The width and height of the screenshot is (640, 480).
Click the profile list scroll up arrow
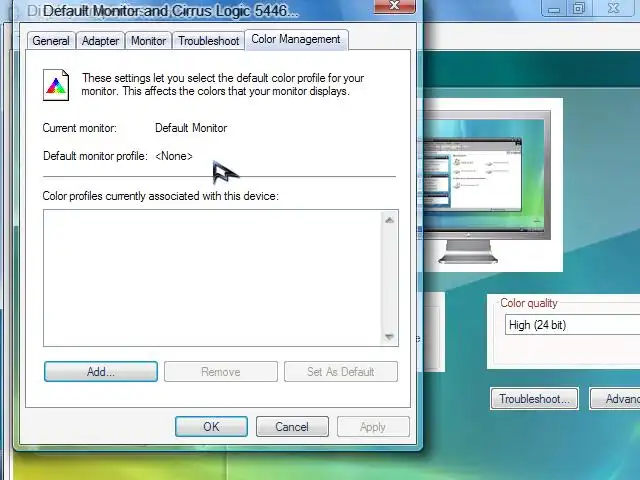389,220
